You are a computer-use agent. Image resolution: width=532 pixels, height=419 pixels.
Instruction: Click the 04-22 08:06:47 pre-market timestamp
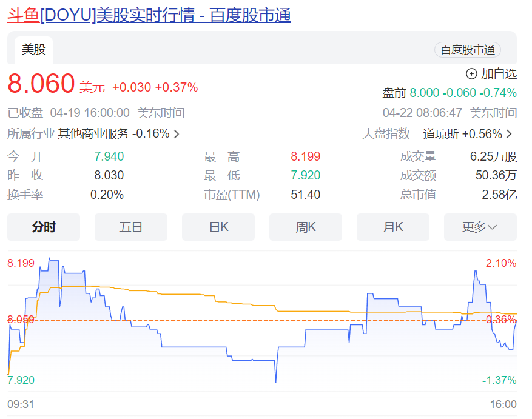point(422,113)
